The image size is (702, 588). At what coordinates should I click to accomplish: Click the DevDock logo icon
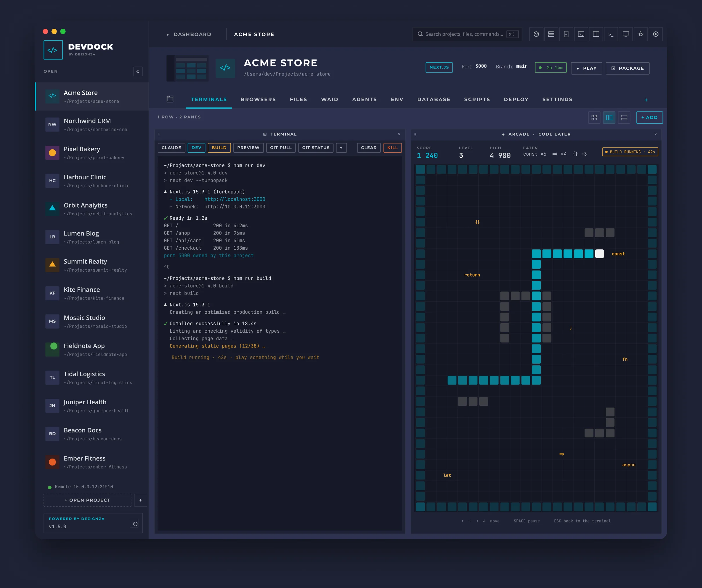(x=53, y=50)
